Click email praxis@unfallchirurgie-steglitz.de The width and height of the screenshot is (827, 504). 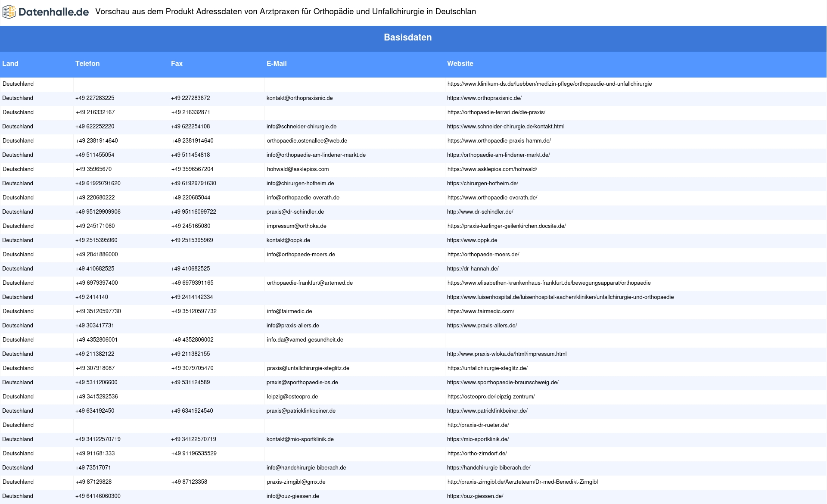coord(308,368)
